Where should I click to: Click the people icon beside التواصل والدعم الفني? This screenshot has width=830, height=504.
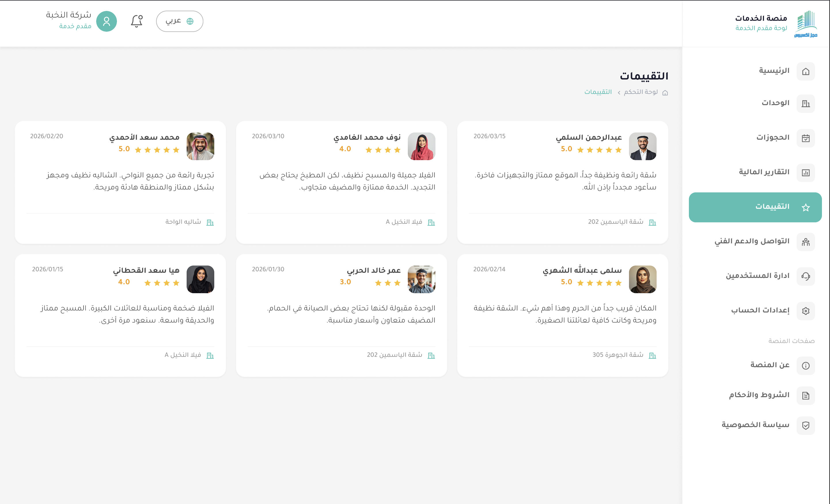pyautogui.click(x=806, y=242)
